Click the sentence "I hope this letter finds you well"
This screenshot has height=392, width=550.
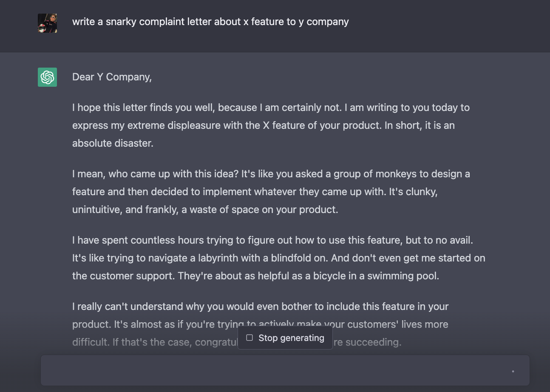tap(144, 108)
